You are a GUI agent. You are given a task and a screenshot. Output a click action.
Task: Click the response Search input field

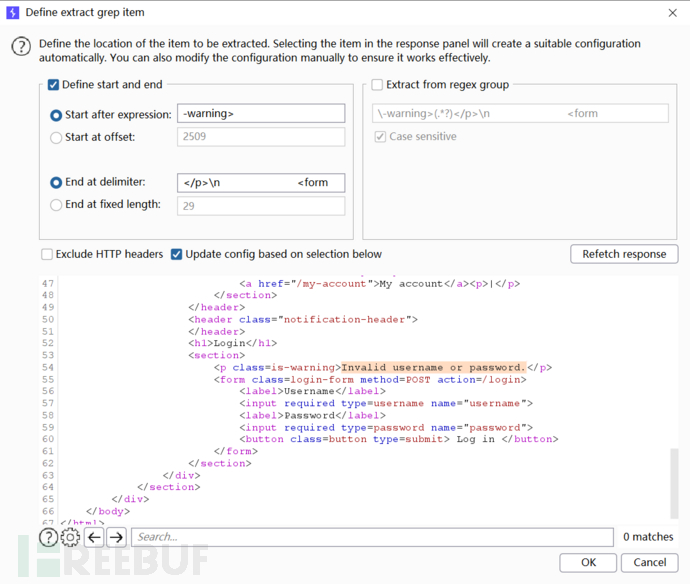point(372,537)
